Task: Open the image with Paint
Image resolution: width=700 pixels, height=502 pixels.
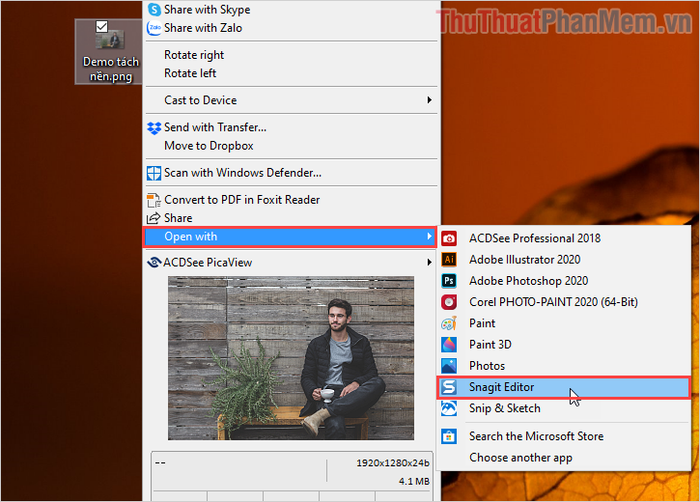Action: pyautogui.click(x=564, y=323)
